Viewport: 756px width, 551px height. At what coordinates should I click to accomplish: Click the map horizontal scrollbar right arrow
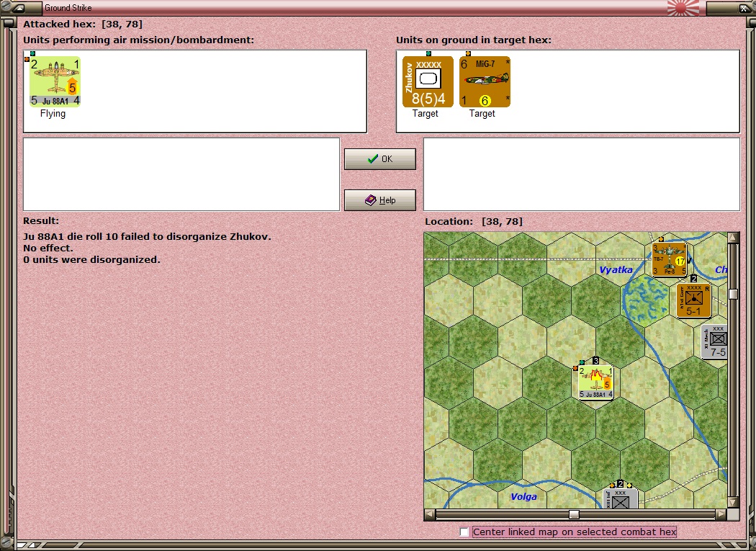pos(721,514)
